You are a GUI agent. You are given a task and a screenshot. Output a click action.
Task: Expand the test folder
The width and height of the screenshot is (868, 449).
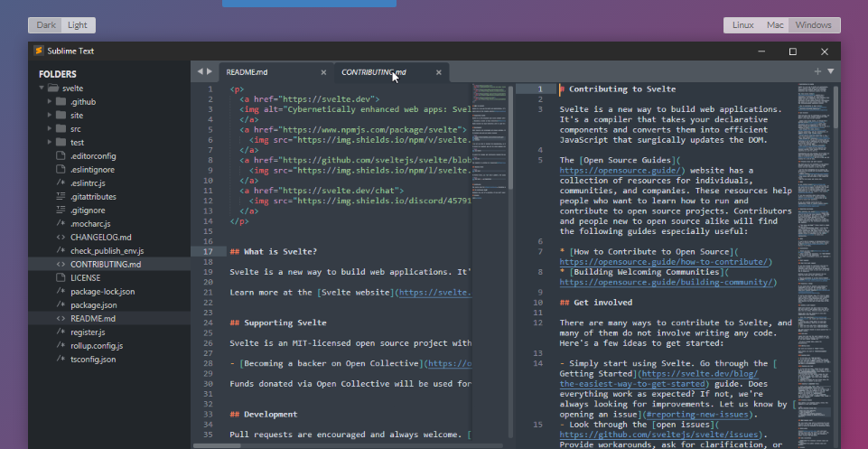coord(50,142)
